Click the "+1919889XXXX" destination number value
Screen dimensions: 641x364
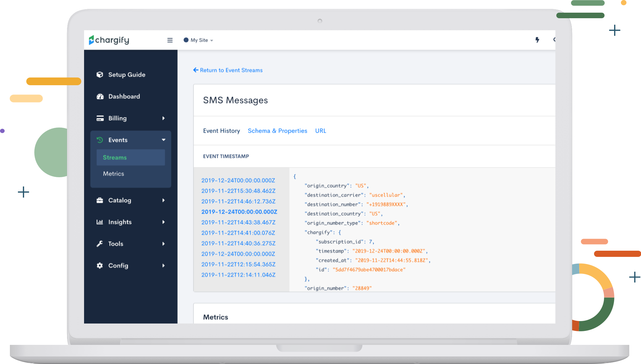(386, 204)
